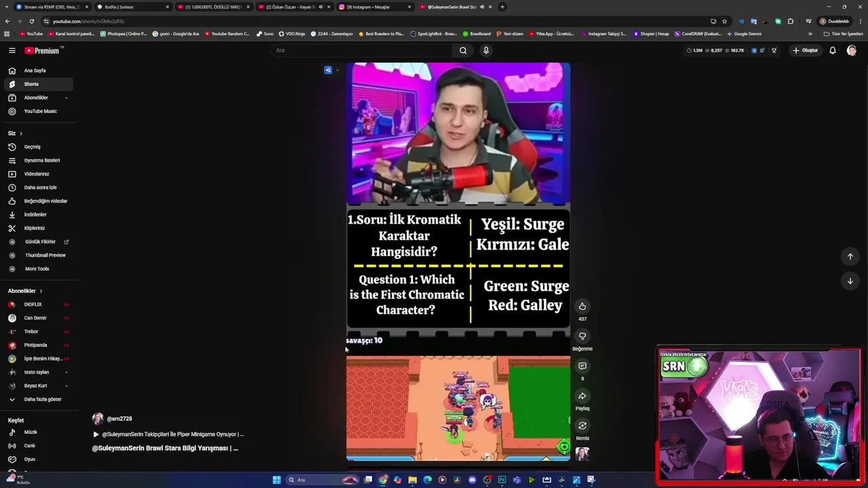Open Videolarınız in sidebar
The width and height of the screenshot is (868, 488).
point(38,174)
